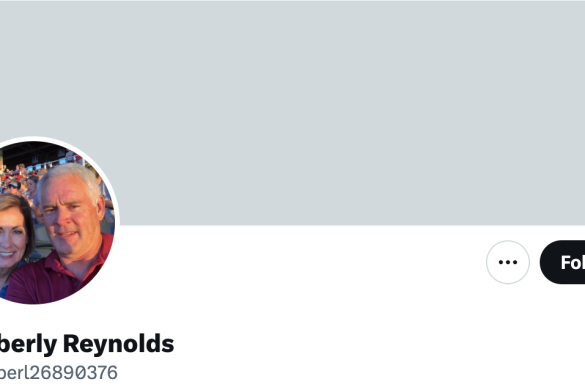
Task: Expand more options next to Follow
Action: click(x=507, y=262)
